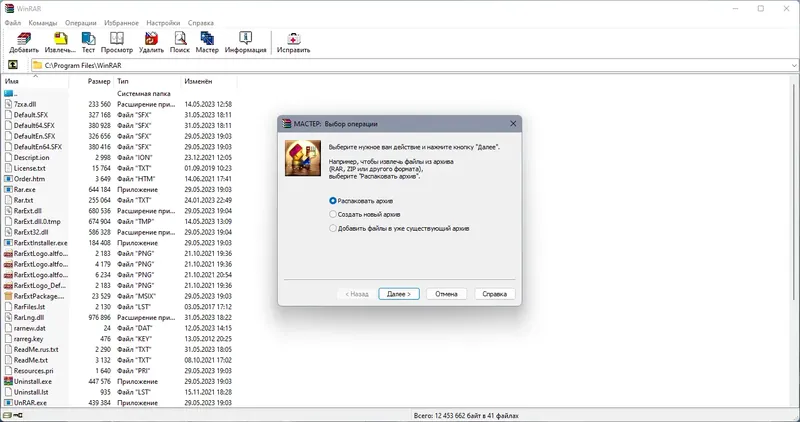Image resolution: width=800 pixels, height=422 pixels.
Task: Click the status bar drive/key icon
Action: 13,415
